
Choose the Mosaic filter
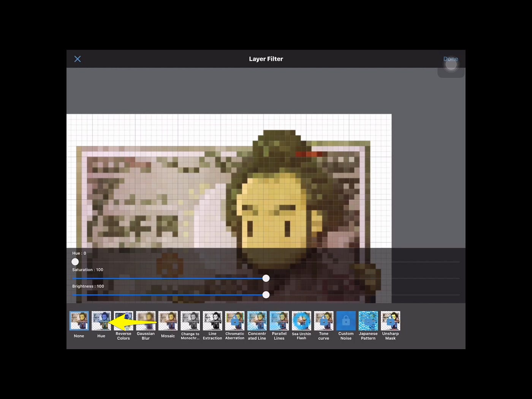pyautogui.click(x=168, y=321)
